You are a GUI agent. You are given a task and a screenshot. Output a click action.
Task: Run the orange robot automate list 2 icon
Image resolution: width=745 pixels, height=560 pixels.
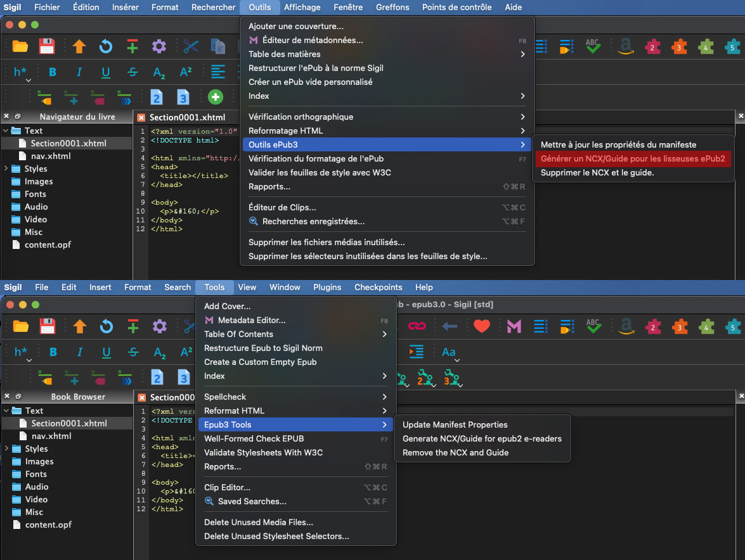click(425, 378)
